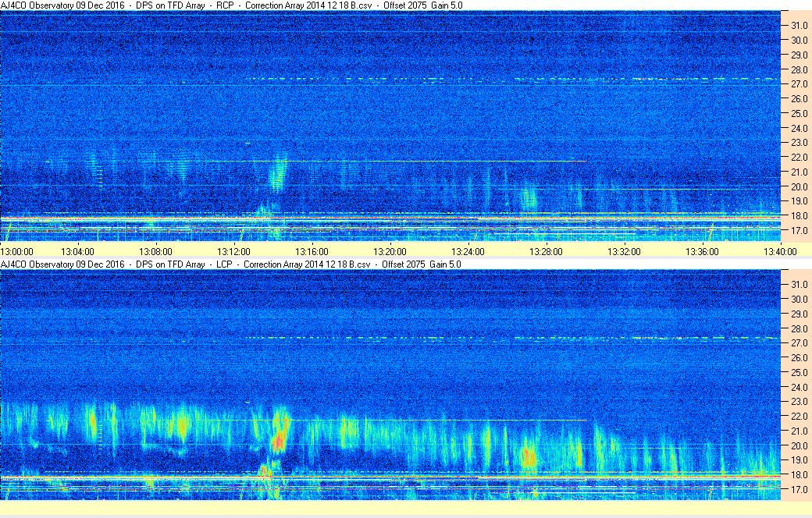Select the 13:04:00 time axis label
Screen dimensions: 812x518
[x=77, y=252]
